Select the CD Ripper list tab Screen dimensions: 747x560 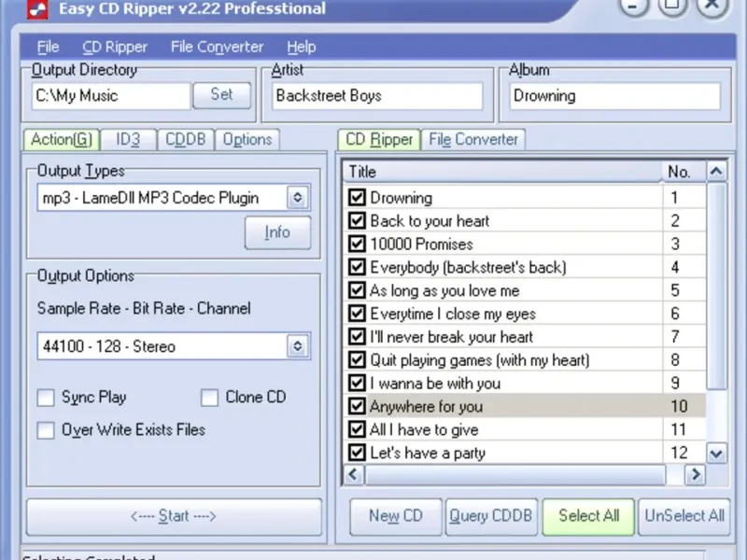[x=379, y=139]
